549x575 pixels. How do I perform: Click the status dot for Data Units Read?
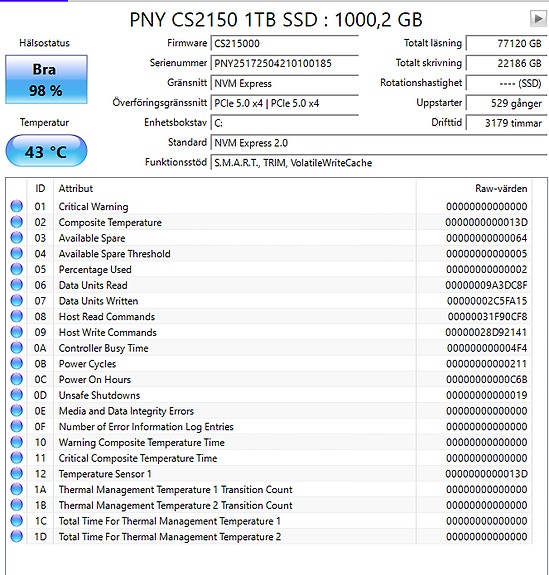pos(17,285)
